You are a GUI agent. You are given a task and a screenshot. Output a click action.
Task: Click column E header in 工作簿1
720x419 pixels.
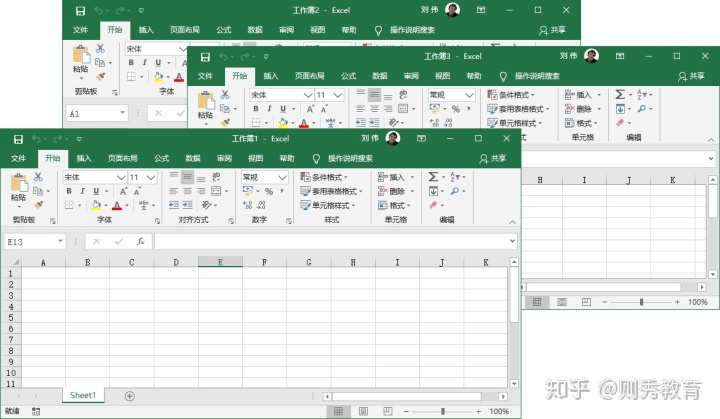pyautogui.click(x=220, y=262)
